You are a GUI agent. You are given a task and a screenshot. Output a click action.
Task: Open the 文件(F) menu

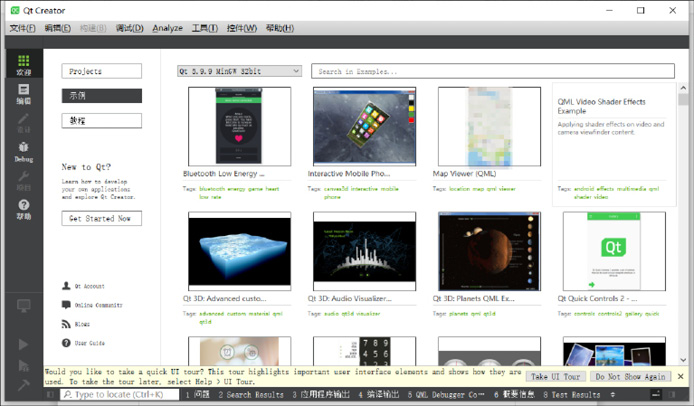pyautogui.click(x=23, y=28)
